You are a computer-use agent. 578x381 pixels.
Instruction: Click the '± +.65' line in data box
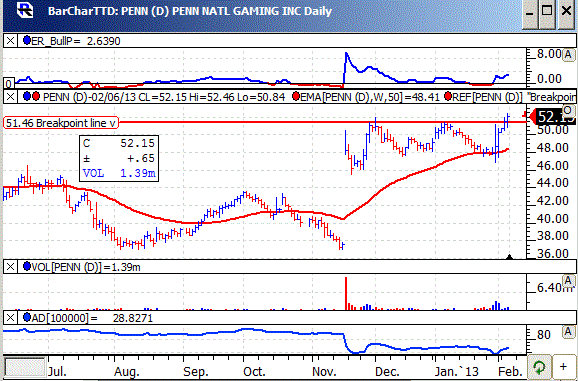(119, 158)
